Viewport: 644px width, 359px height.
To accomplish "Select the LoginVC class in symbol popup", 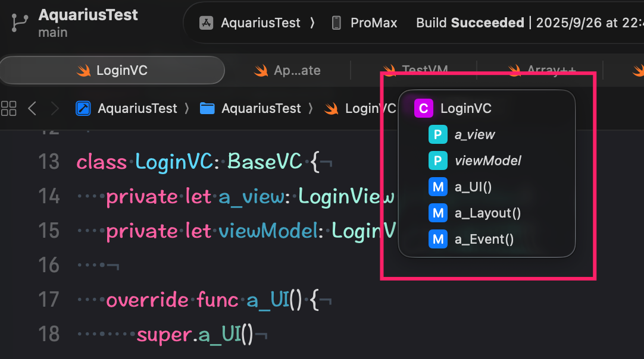I will 465,108.
